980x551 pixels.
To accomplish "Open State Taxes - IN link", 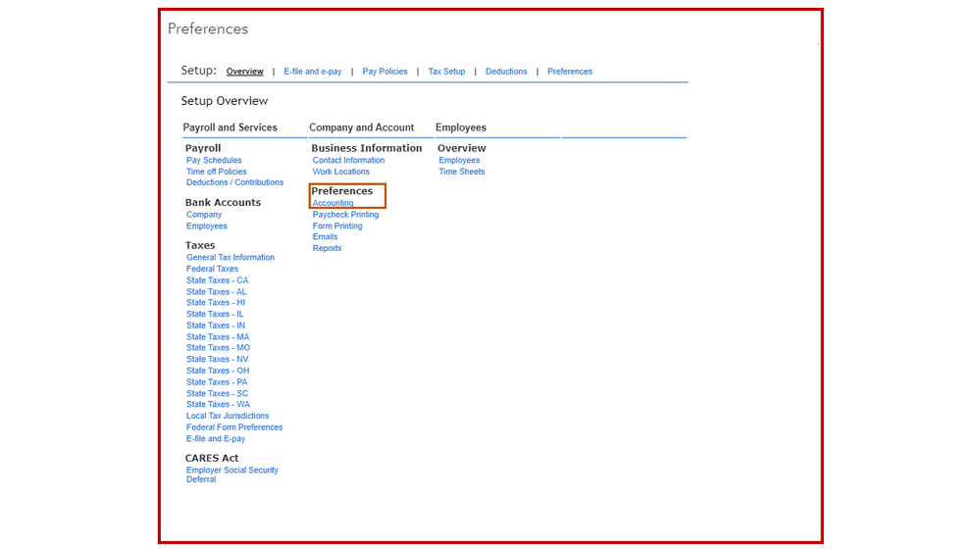I will [216, 326].
